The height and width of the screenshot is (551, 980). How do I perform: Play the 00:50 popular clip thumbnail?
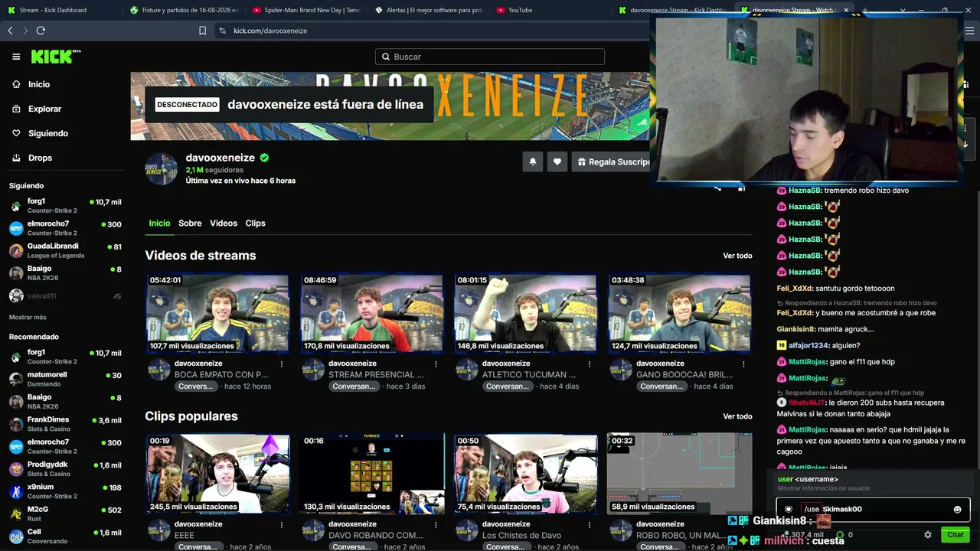tap(526, 474)
